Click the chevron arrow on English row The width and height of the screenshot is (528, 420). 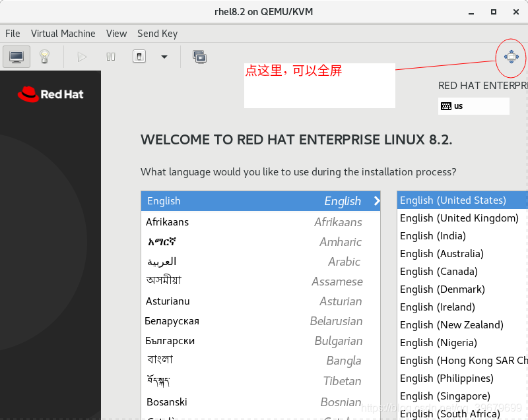pos(376,201)
